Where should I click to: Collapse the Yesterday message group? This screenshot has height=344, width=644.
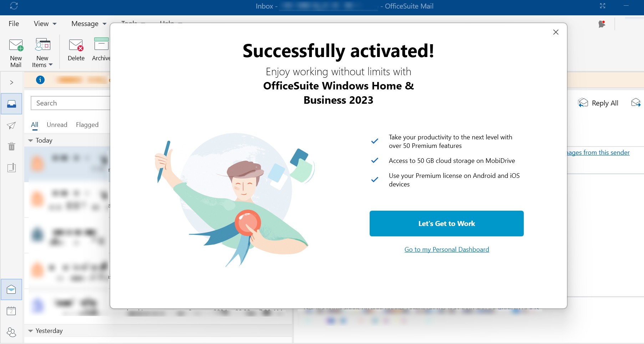31,331
